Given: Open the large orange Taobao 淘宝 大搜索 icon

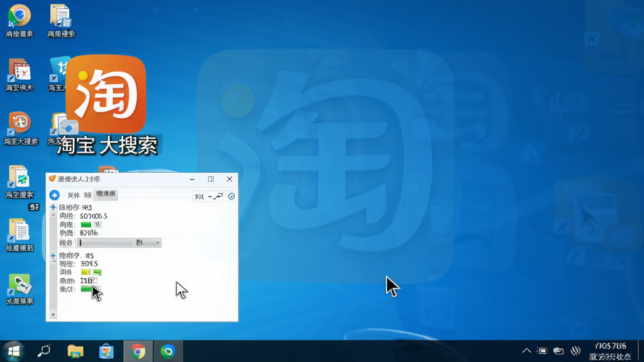Looking at the screenshot, I should (x=106, y=94).
